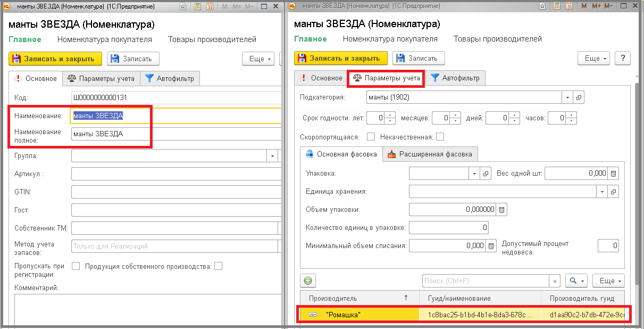Viewport: 644px width, 329px height.
Task: Open the Расширенная фасовка tab
Action: 430,154
